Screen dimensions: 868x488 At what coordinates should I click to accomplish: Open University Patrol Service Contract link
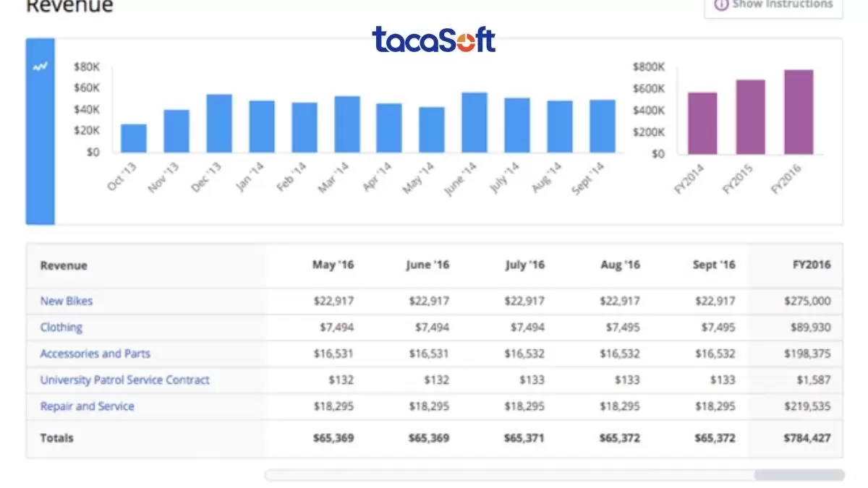pos(125,380)
